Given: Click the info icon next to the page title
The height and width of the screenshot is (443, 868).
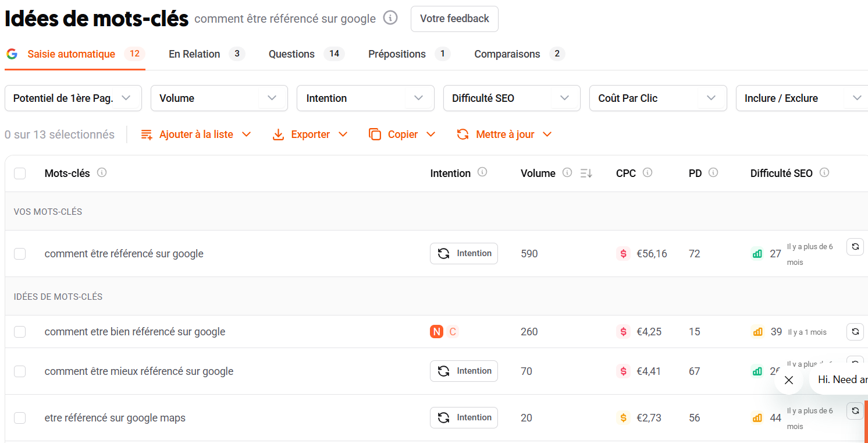Looking at the screenshot, I should tap(390, 18).
